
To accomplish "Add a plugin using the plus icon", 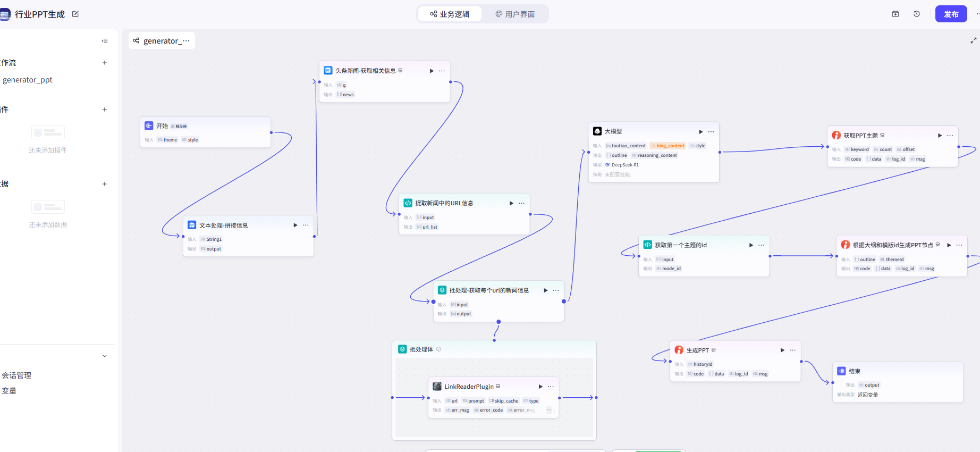I will (105, 110).
